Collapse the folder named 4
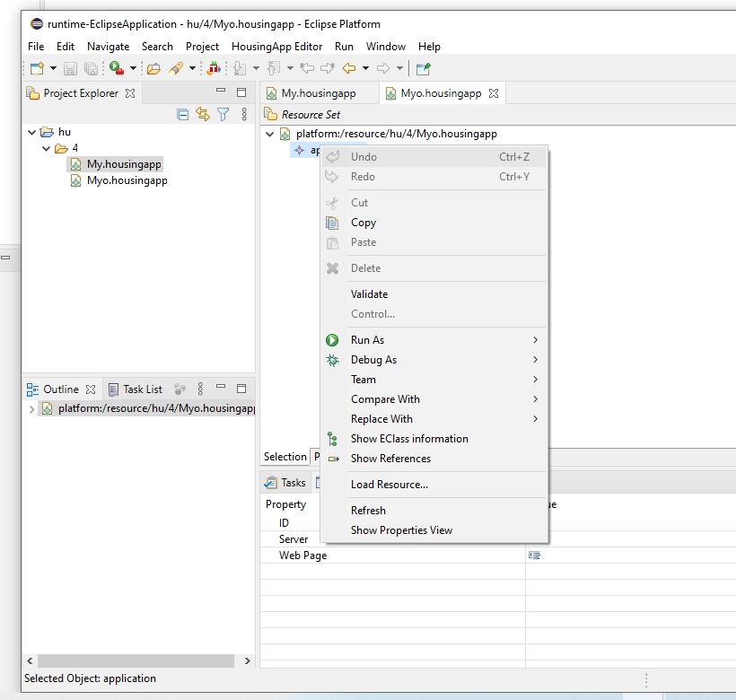The image size is (736, 700). pos(46,149)
